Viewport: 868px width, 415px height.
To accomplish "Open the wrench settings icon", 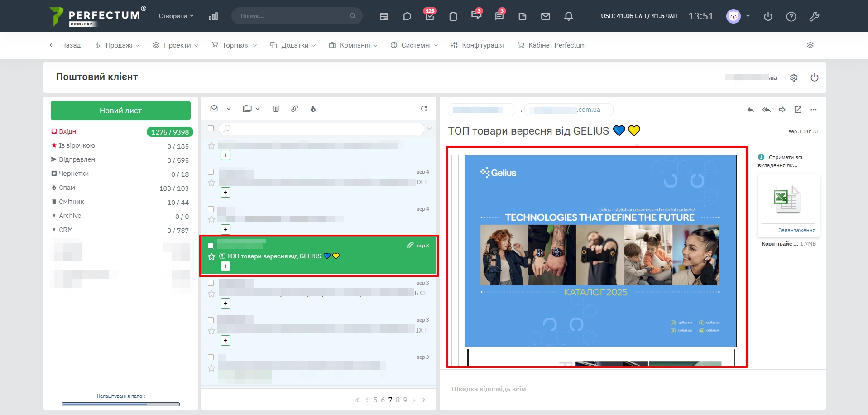I will (x=814, y=17).
